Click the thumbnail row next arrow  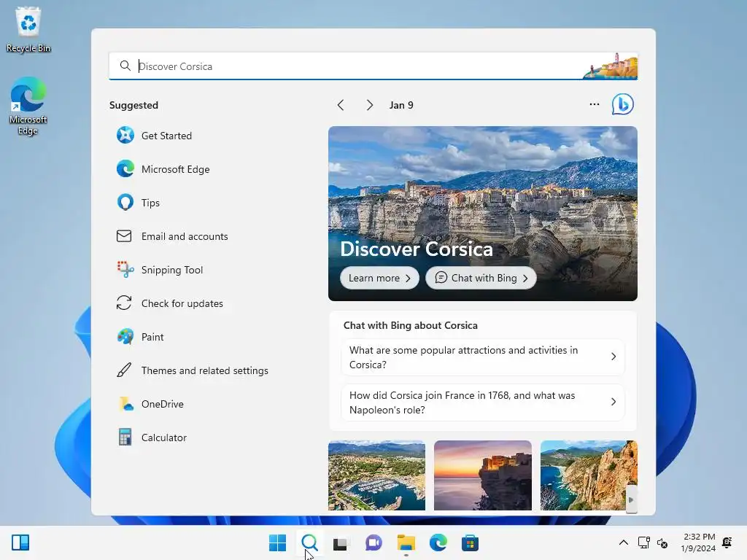tap(631, 499)
